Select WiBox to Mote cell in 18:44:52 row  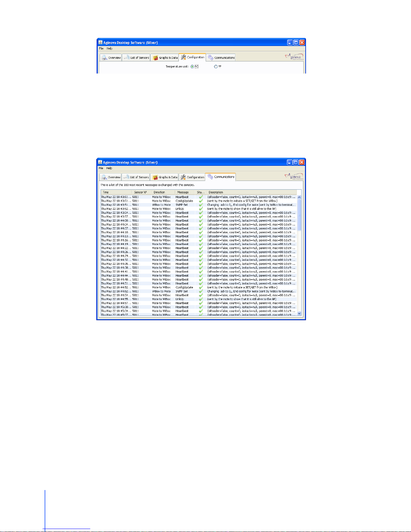(x=163, y=291)
